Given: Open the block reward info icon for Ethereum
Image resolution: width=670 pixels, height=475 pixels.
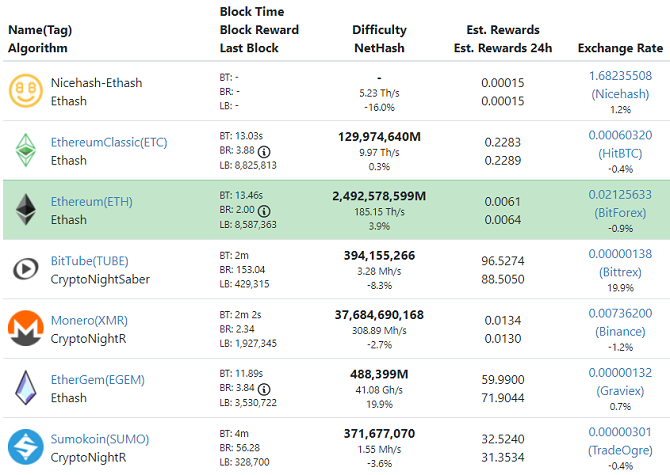Looking at the screenshot, I should (264, 211).
